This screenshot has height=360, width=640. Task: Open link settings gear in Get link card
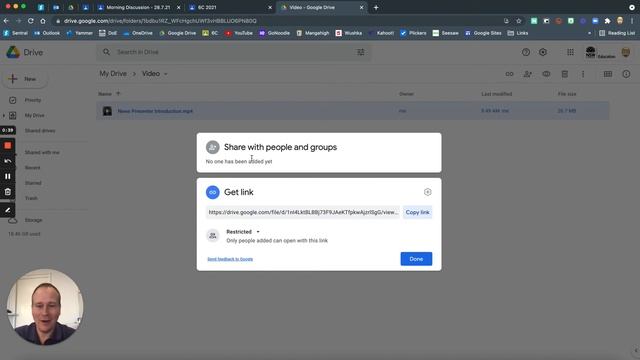tap(427, 192)
